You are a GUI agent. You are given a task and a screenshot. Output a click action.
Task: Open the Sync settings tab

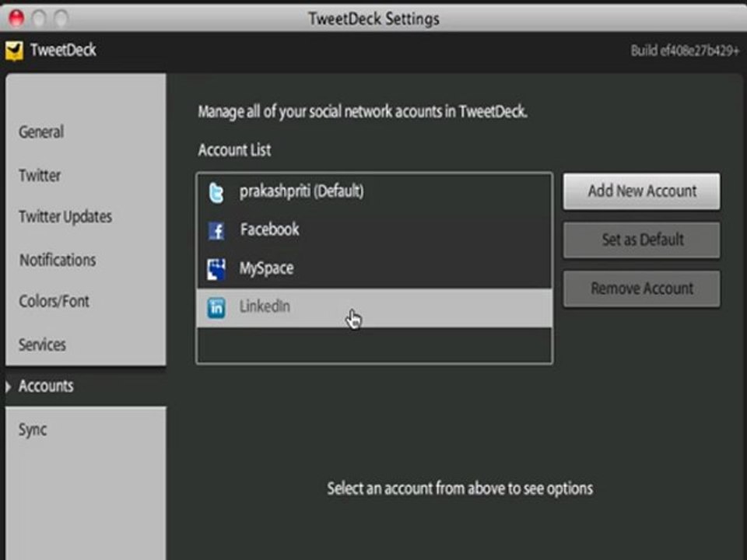[33, 429]
